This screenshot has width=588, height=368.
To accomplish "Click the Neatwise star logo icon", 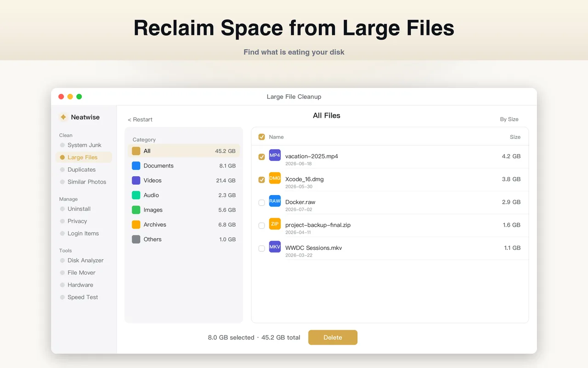I will (63, 117).
